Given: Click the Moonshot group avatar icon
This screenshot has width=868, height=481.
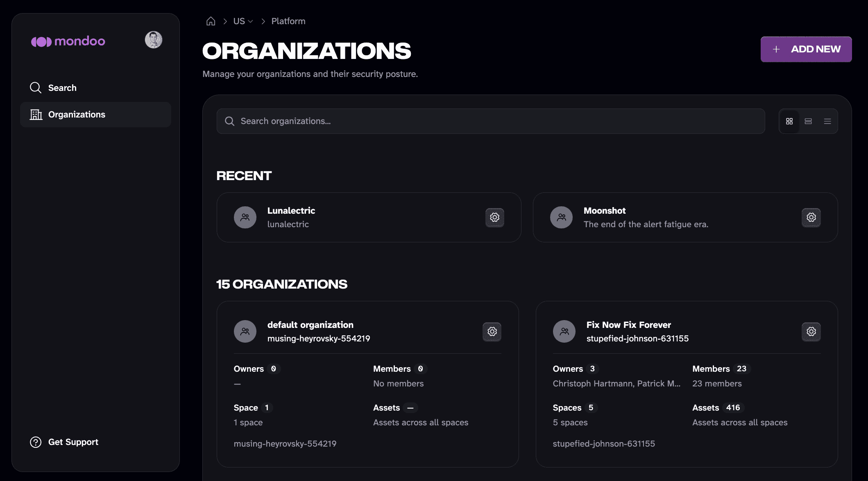Looking at the screenshot, I should 561,217.
